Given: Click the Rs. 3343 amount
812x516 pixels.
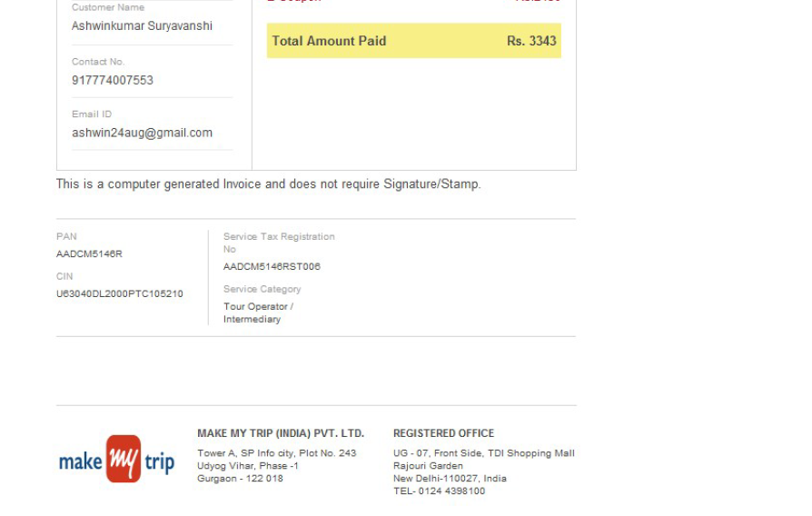Looking at the screenshot, I should tap(531, 41).
